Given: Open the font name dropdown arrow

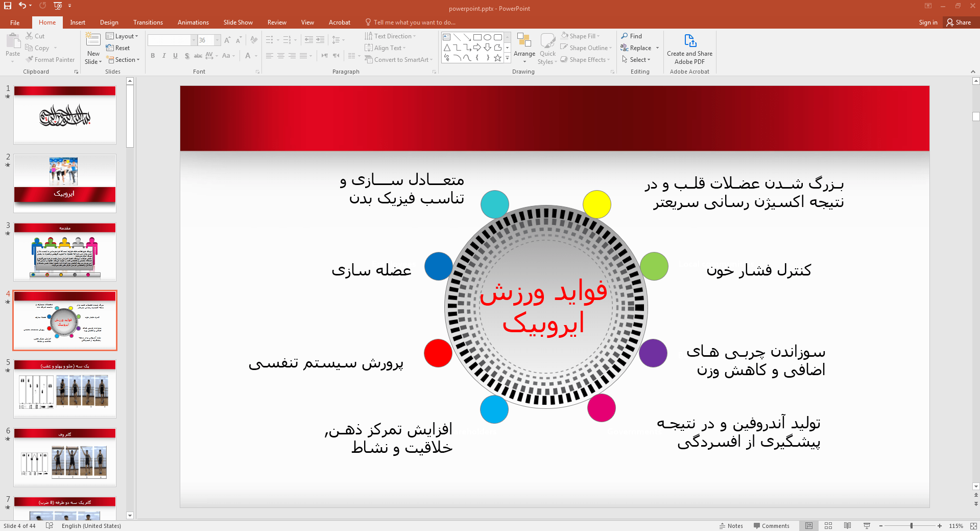Looking at the screenshot, I should pos(194,40).
